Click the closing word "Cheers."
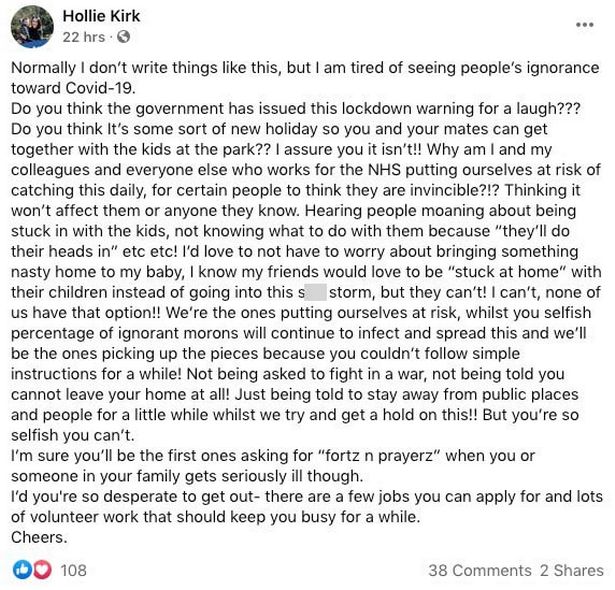 coord(38,536)
